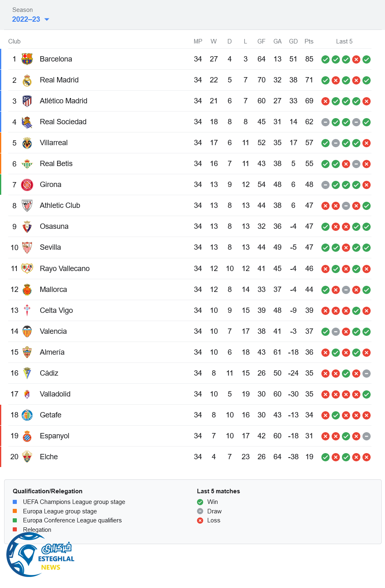Click the Barcelona club crest icon
The height and width of the screenshot is (588, 385).
27,59
